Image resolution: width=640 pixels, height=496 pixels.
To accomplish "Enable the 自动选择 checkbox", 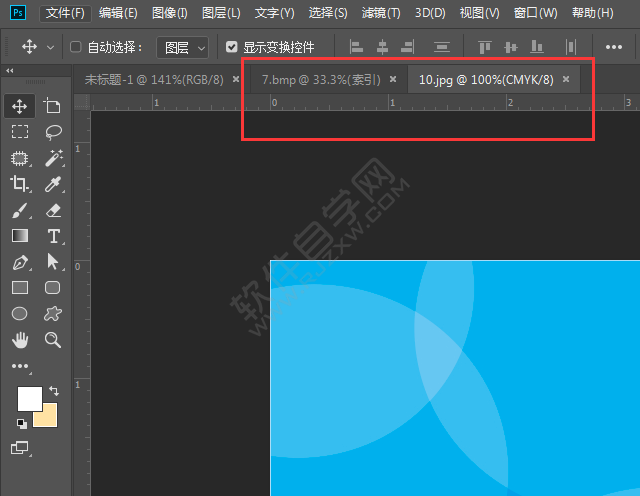I will (x=76, y=47).
